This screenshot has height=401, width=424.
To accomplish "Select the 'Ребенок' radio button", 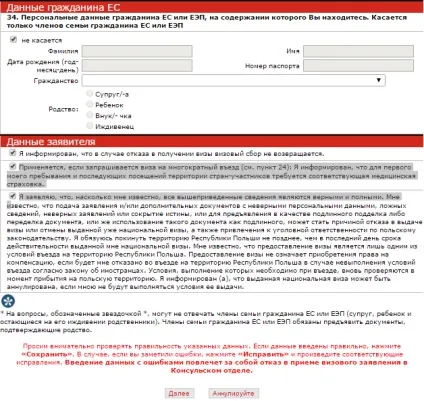I will 90,104.
